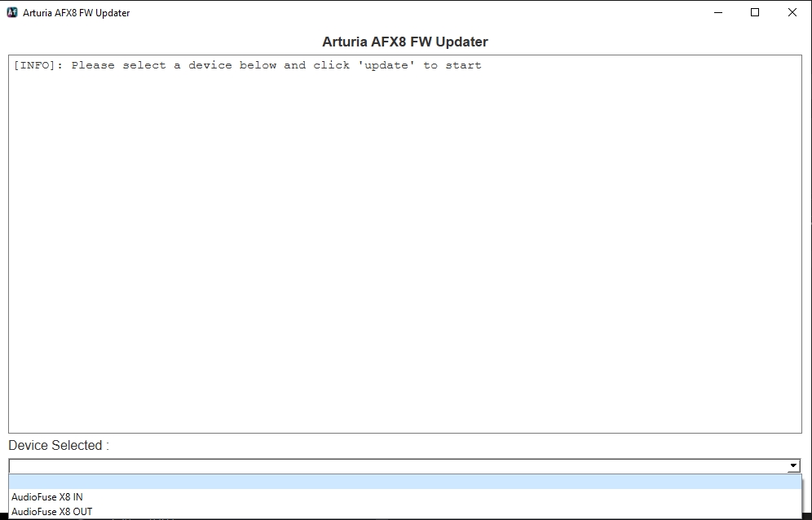Pick the blank highlighted dropdown entry
Image resolution: width=812 pixels, height=520 pixels.
click(405, 483)
